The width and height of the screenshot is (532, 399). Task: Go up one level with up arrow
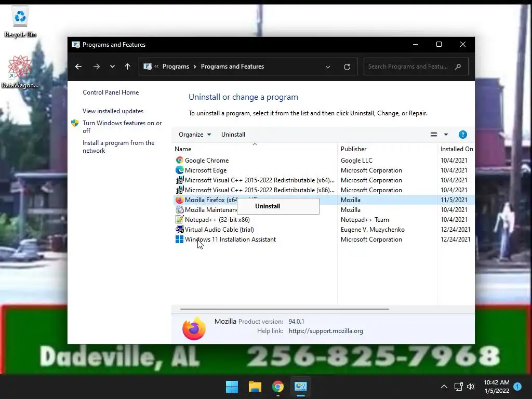click(x=128, y=66)
